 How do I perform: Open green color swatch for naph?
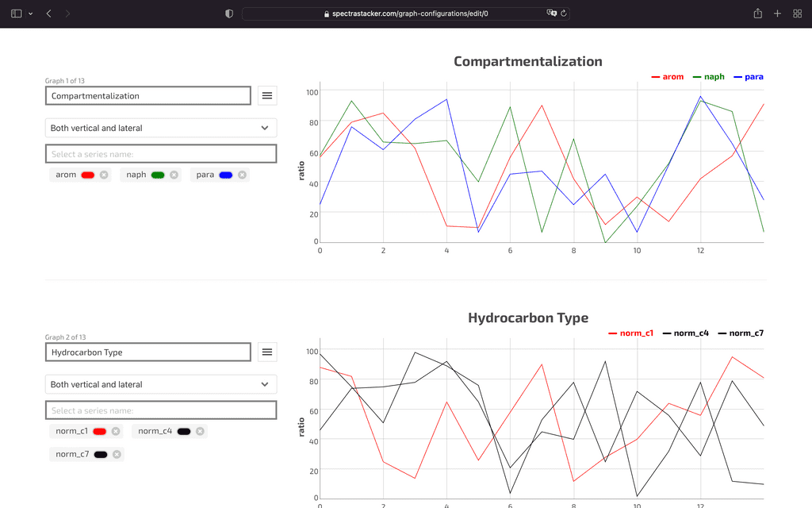pyautogui.click(x=158, y=175)
